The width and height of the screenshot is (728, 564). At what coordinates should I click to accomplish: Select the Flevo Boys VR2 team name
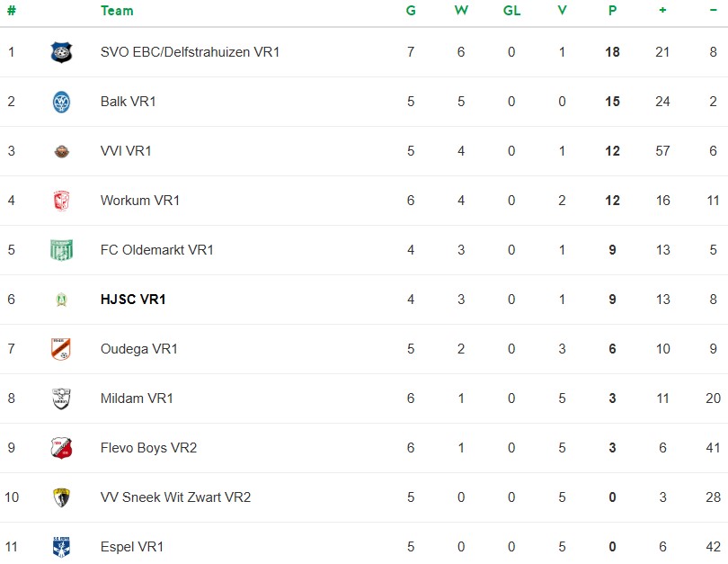tap(148, 448)
